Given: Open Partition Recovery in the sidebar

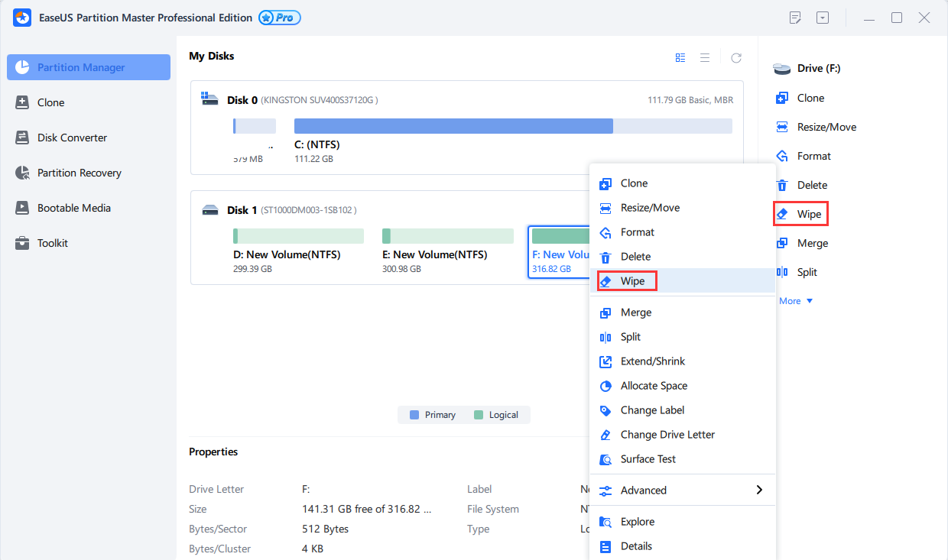Looking at the screenshot, I should pos(79,173).
